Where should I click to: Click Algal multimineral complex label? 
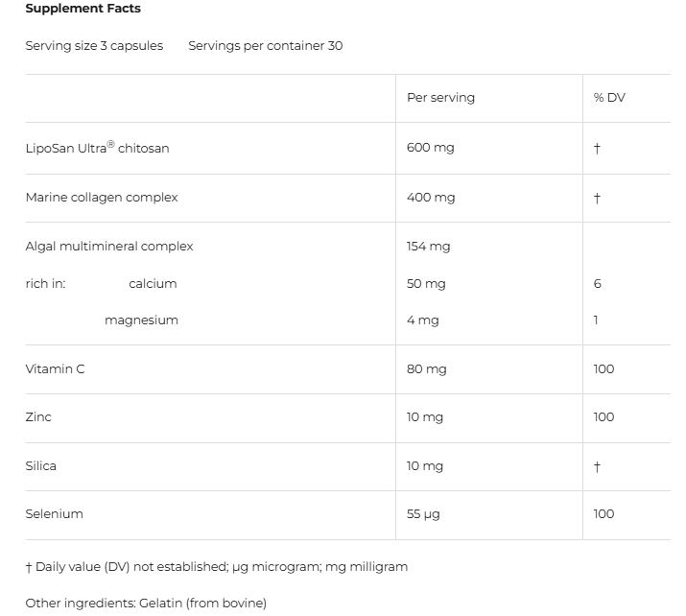point(109,247)
